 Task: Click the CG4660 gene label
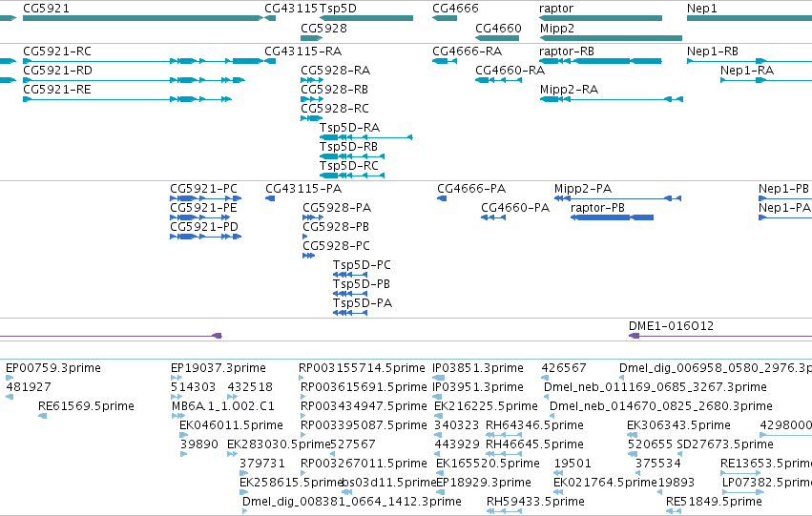(x=498, y=28)
